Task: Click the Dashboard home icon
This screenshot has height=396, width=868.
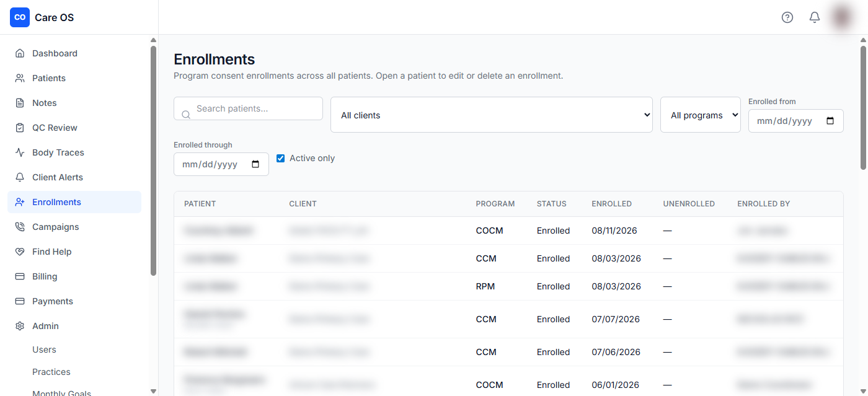Action: (20, 53)
